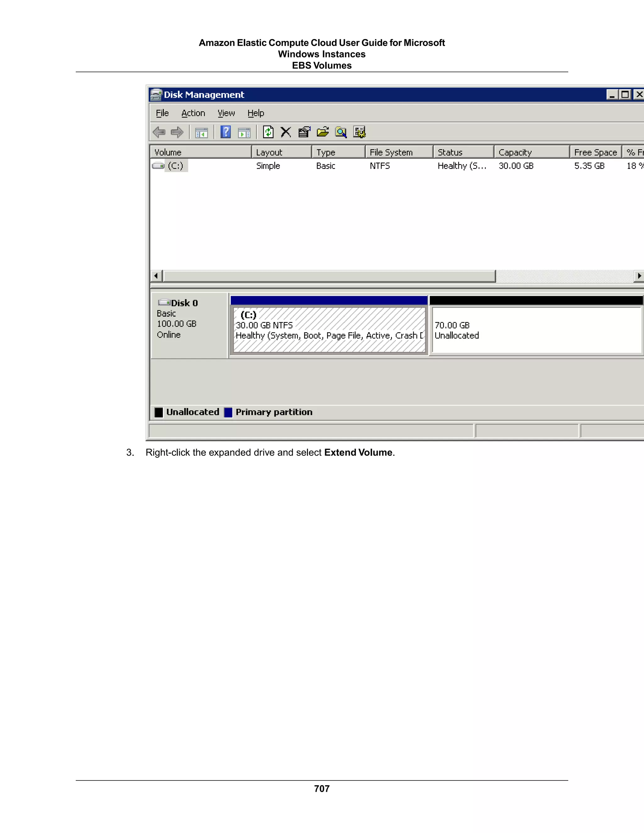Screen dimensions: 644x833
Task: Click the Back arrow toolbar icon
Action: pyautogui.click(x=159, y=132)
